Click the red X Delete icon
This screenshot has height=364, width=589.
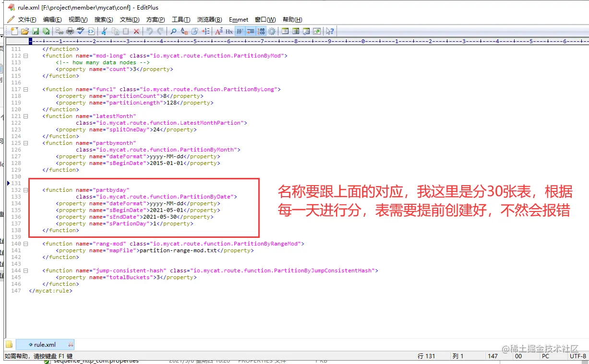click(136, 31)
